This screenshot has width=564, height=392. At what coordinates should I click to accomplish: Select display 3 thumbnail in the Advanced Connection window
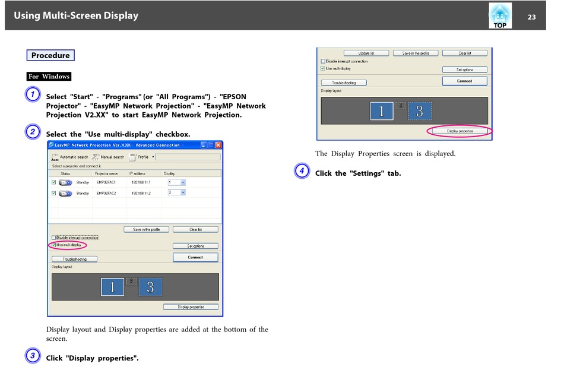coord(150,287)
